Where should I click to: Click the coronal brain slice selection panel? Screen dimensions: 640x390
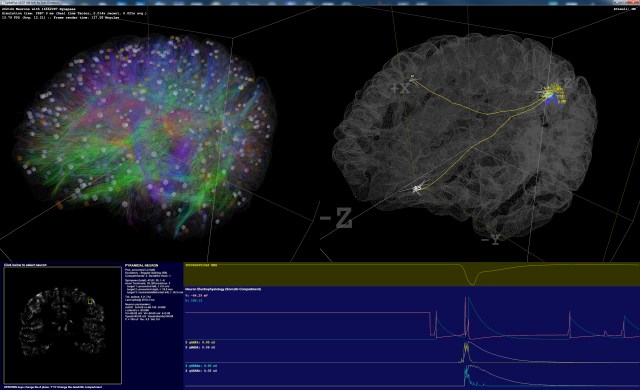[62, 326]
